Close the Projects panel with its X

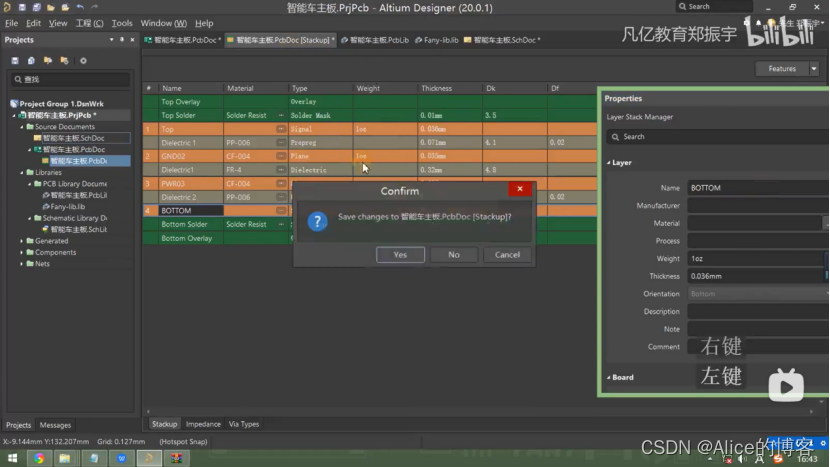pos(132,40)
